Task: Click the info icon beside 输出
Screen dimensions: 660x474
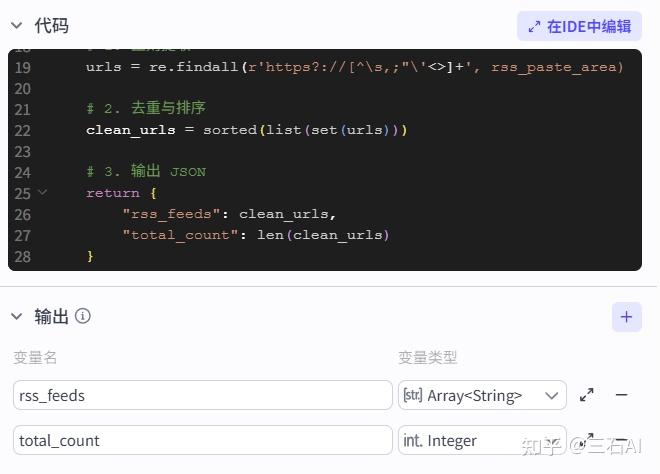Action: pyautogui.click(x=83, y=316)
